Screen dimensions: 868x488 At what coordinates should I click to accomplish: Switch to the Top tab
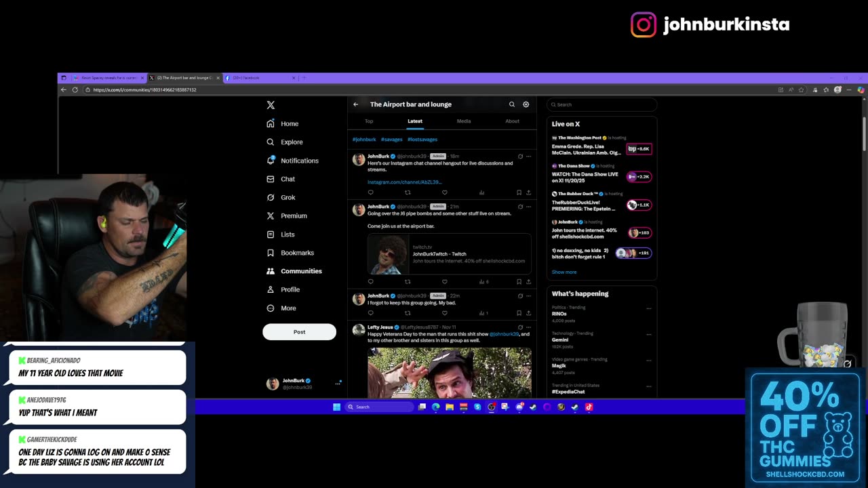[x=369, y=121]
